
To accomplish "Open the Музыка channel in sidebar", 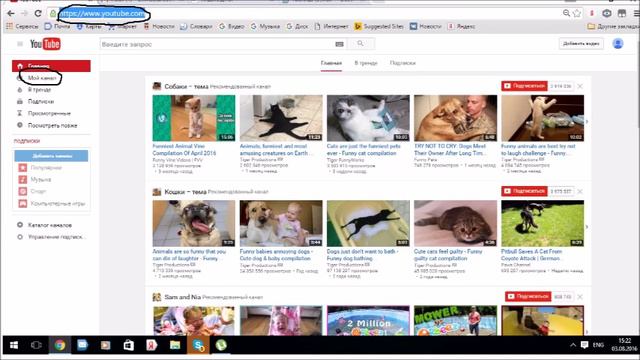I will [x=41, y=180].
